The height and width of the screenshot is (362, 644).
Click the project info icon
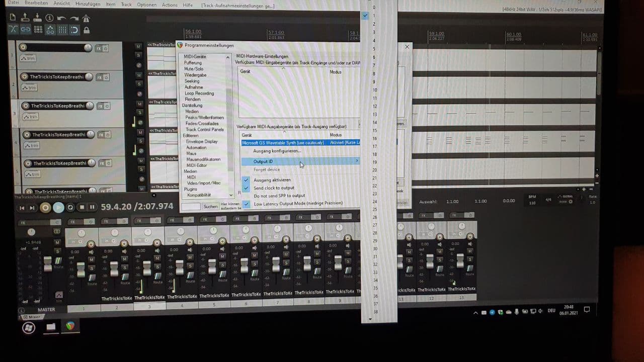click(49, 18)
